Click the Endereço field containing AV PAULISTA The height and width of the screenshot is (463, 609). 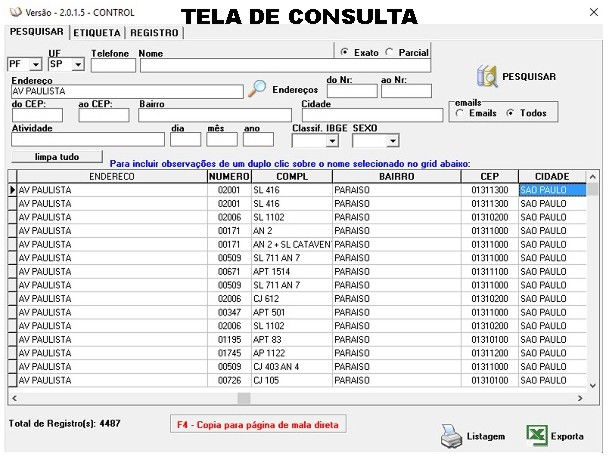tap(127, 91)
